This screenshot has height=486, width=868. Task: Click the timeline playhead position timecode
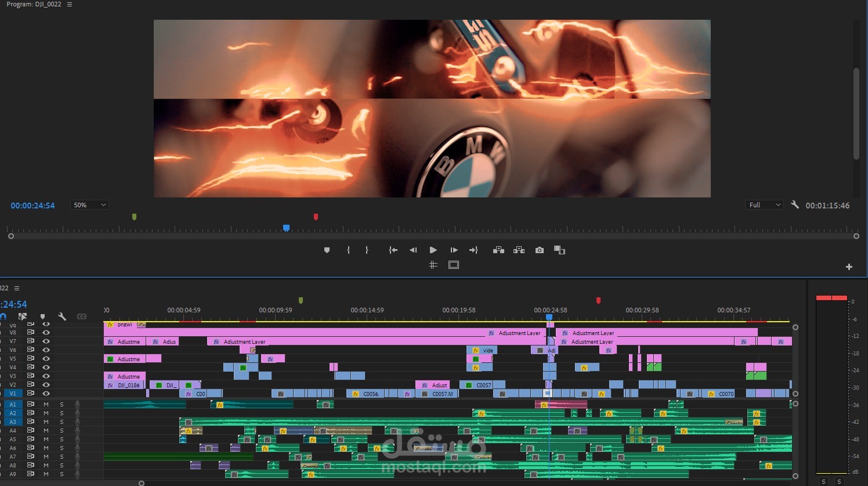pos(13,304)
